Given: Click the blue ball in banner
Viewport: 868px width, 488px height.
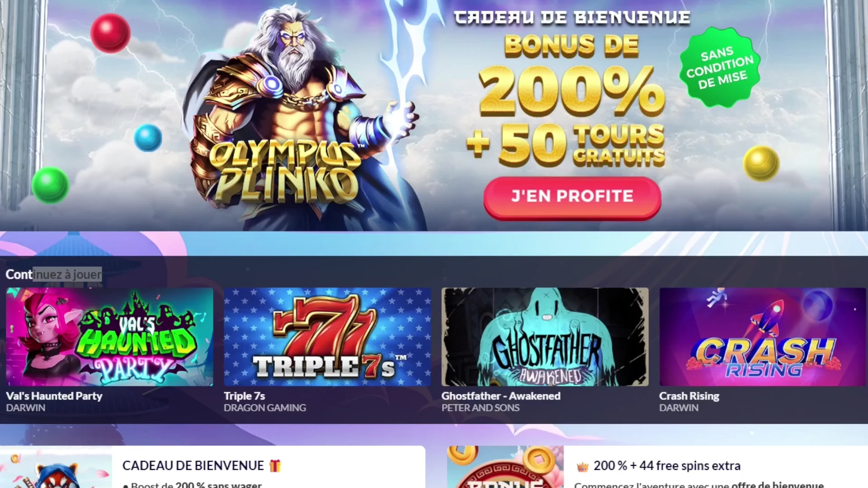Looking at the screenshot, I should (x=148, y=138).
